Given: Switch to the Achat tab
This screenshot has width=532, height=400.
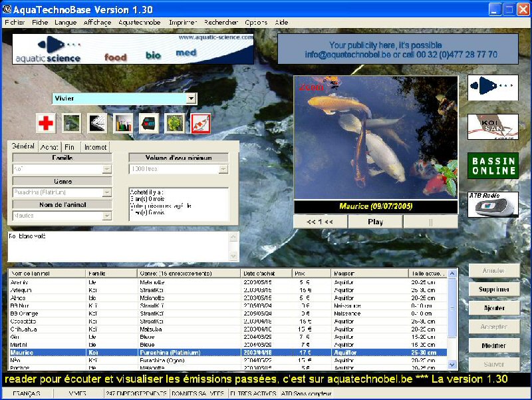Looking at the screenshot, I should click(x=49, y=147).
